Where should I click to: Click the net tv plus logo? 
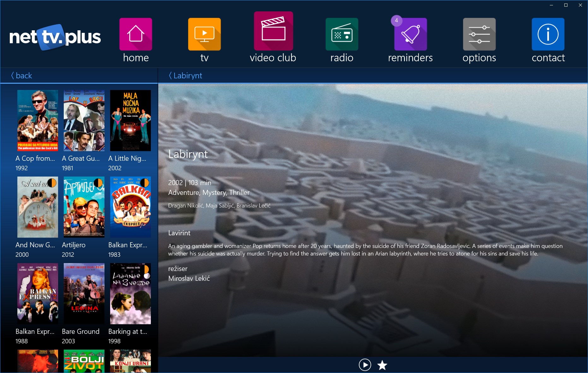(55, 37)
